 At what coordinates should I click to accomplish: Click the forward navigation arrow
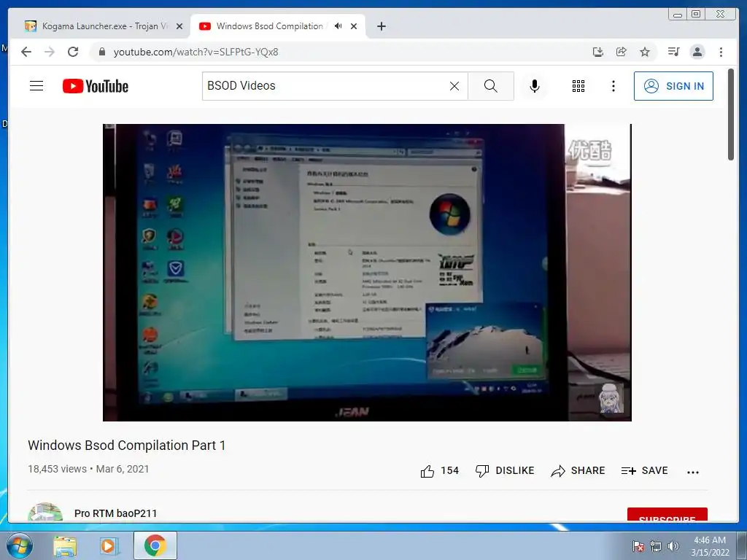(50, 52)
